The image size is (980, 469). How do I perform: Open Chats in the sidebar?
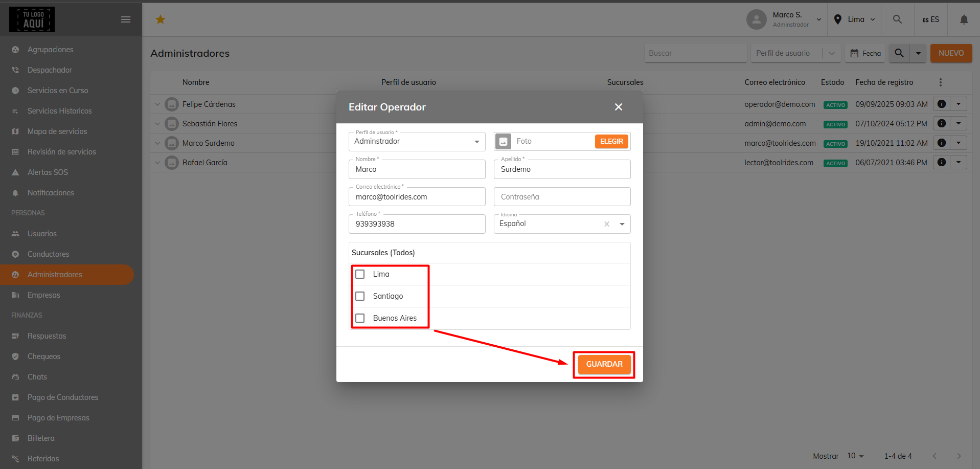(x=37, y=377)
